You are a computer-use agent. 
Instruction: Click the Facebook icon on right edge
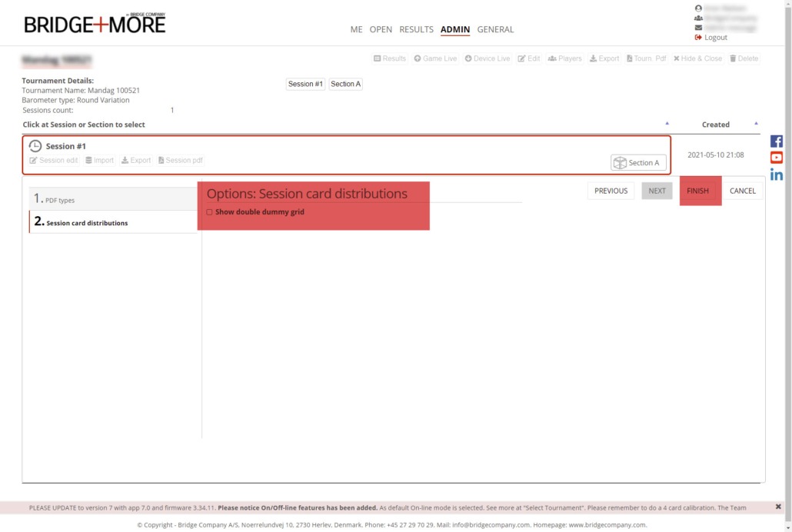point(777,141)
